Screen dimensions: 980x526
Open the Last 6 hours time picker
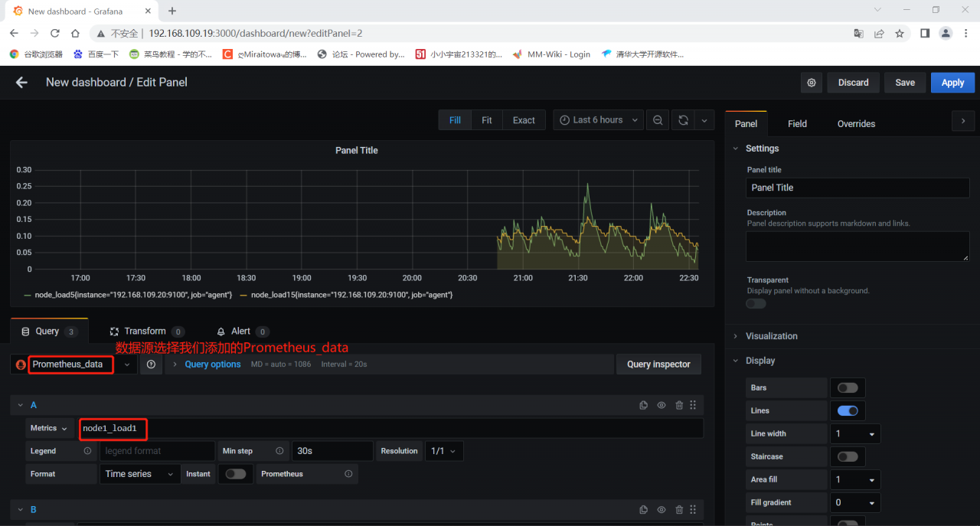point(598,120)
